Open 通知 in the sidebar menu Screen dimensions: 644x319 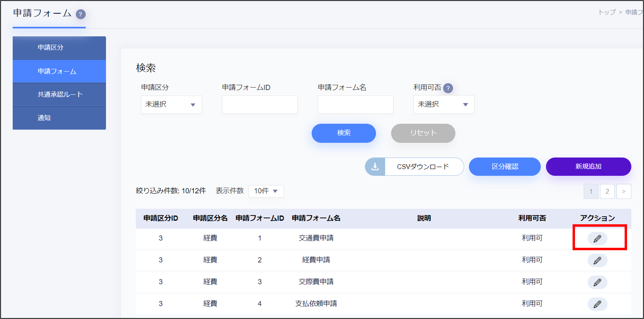(x=59, y=118)
